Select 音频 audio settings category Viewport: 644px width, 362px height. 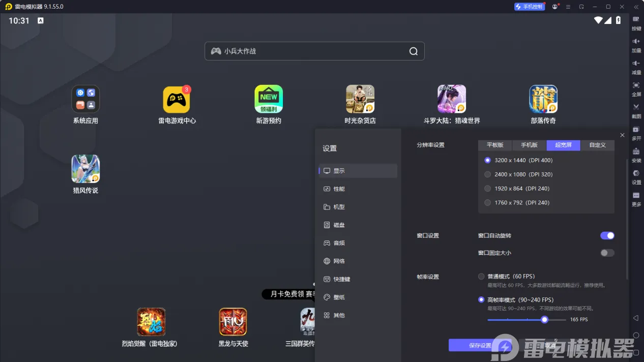coord(358,243)
